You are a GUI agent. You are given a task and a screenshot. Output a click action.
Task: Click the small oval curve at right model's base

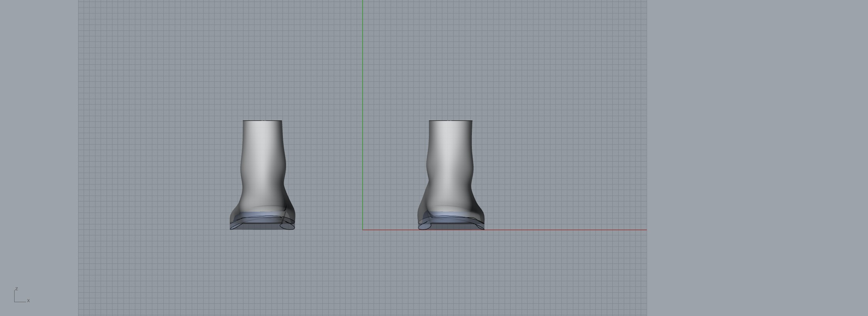pos(425,226)
